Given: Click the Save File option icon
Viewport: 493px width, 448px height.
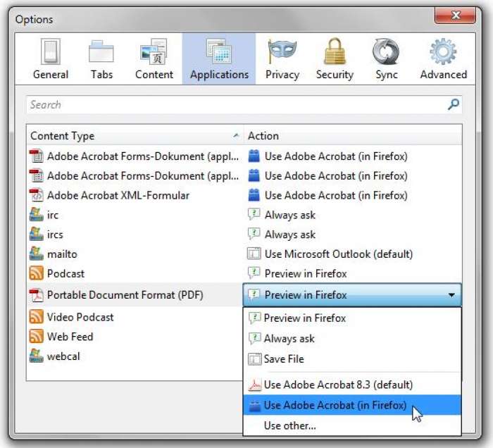Looking at the screenshot, I should tap(255, 359).
